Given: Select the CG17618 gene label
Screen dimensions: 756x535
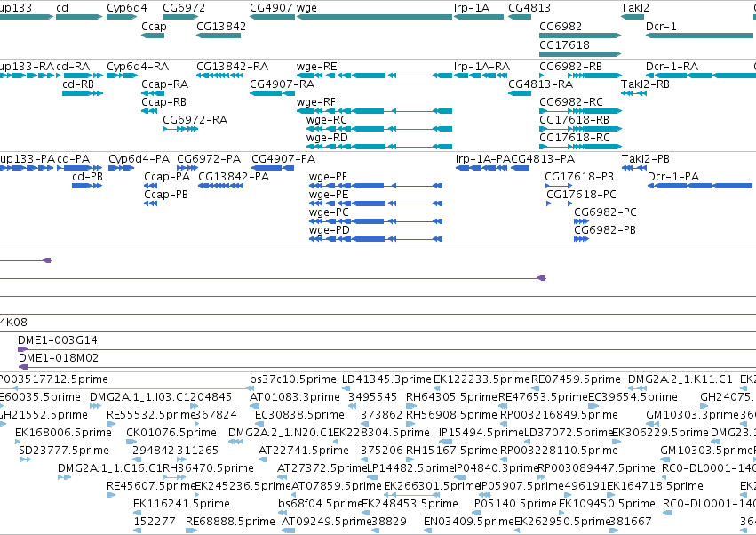Looking at the screenshot, I should coord(564,44).
